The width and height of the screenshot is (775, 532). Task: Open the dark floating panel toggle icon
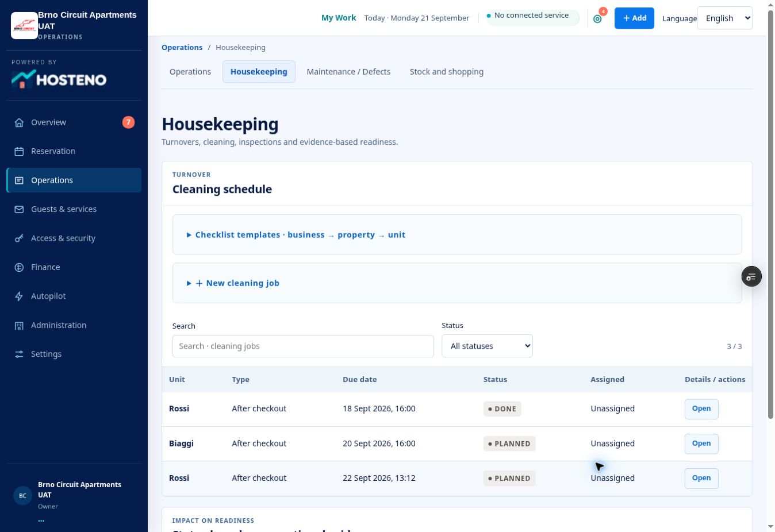tap(751, 277)
